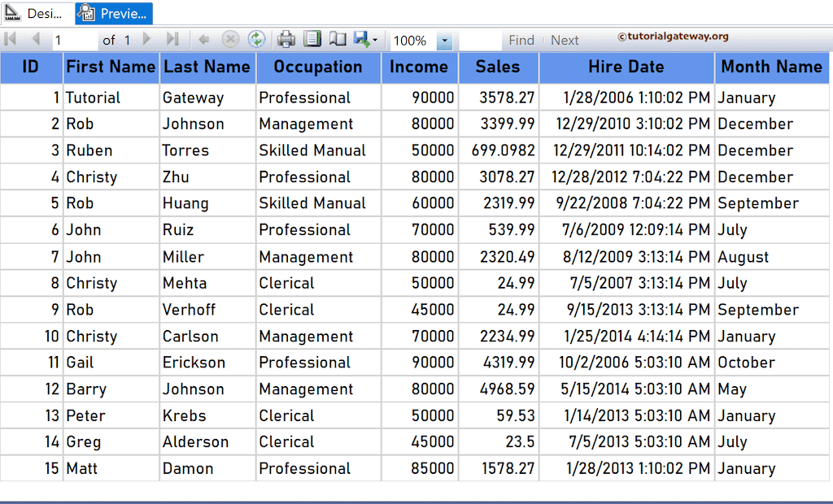Select the sales value 23.5
This screenshot has width=833, height=504.
coord(499,442)
